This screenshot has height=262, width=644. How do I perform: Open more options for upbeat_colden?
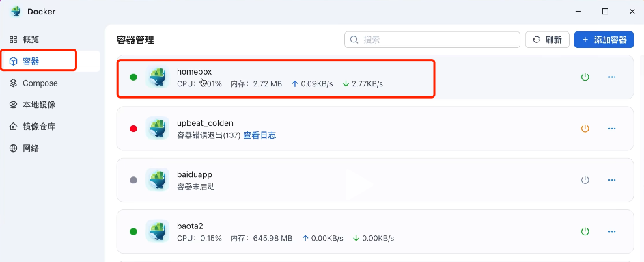coord(612,129)
